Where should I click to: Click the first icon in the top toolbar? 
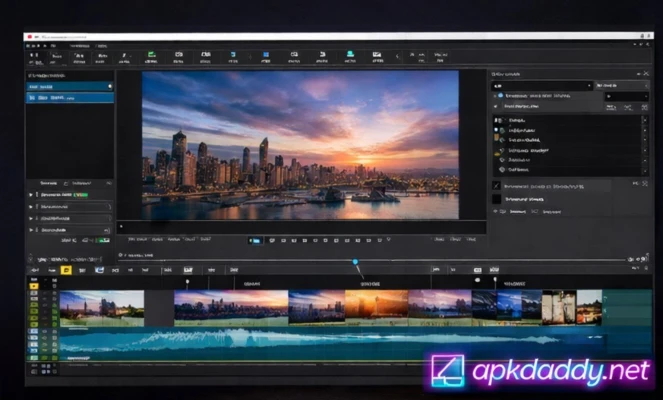[35, 56]
